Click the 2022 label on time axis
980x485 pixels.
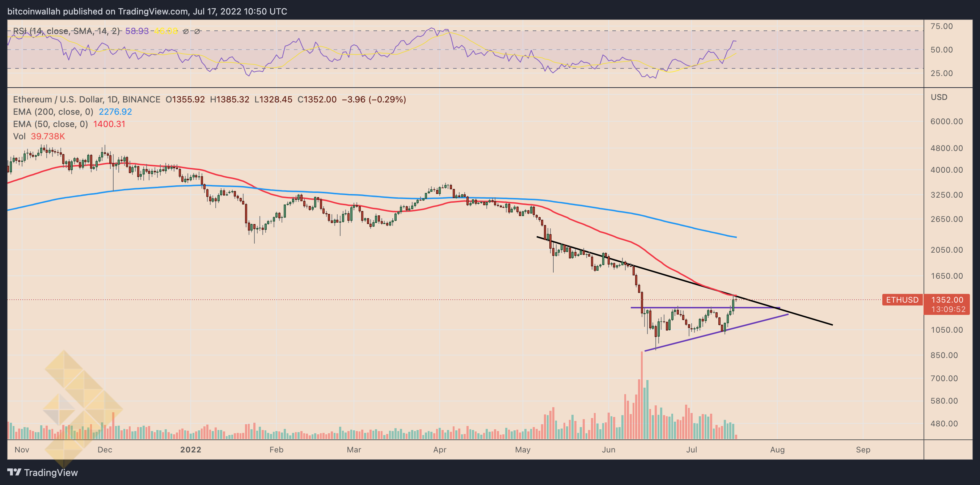[191, 450]
